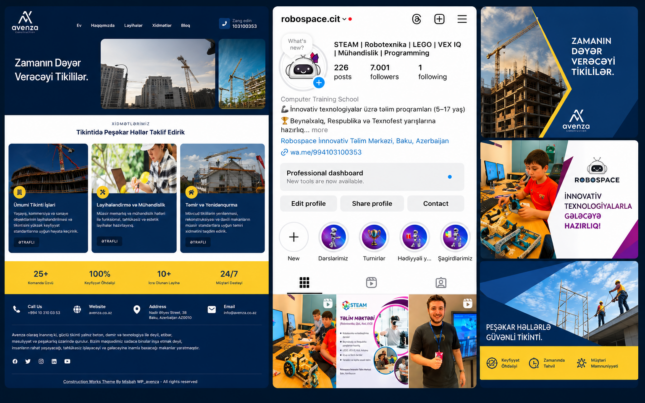This screenshot has width=645, height=403.
Task: Click the Avenza logo on the website
Action: [25, 22]
